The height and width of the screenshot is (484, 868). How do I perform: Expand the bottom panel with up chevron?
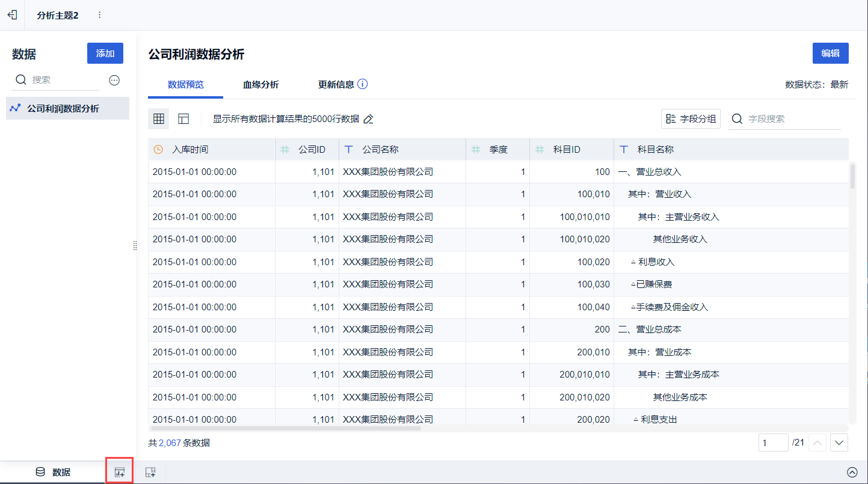pyautogui.click(x=852, y=472)
